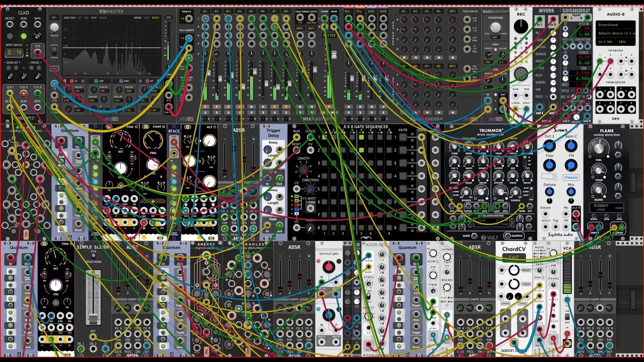Set EQMaster analyser to OFF
644x362 pixels.
coord(80,17)
